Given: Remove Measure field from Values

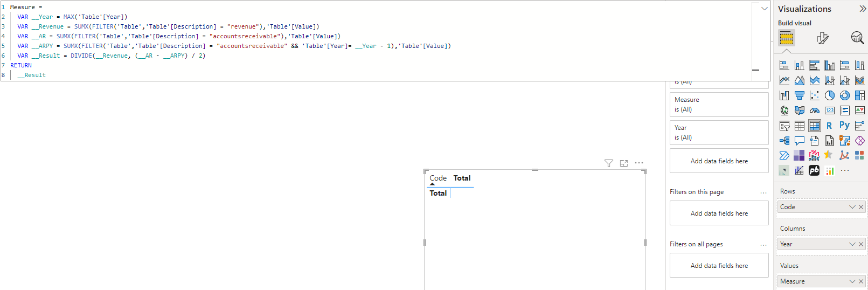Looking at the screenshot, I should pos(861,281).
